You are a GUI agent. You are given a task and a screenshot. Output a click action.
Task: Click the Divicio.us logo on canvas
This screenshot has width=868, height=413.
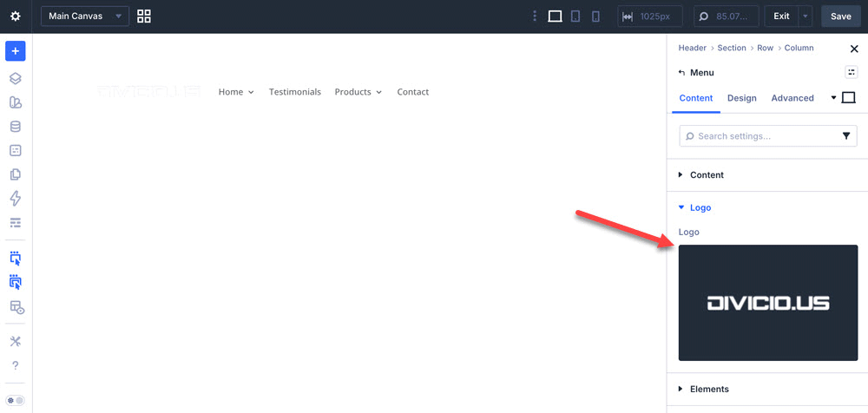[x=149, y=92]
